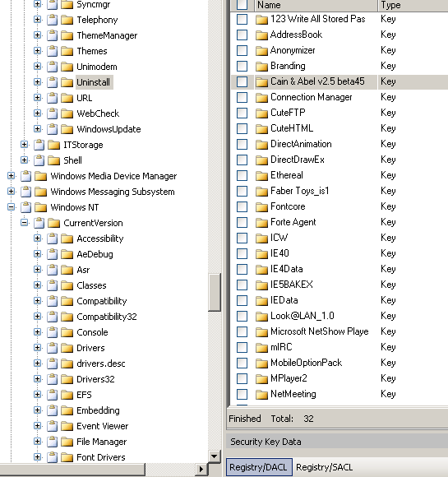448x477 pixels.
Task: Expand the WindowsUpdate node
Action: [x=38, y=128]
